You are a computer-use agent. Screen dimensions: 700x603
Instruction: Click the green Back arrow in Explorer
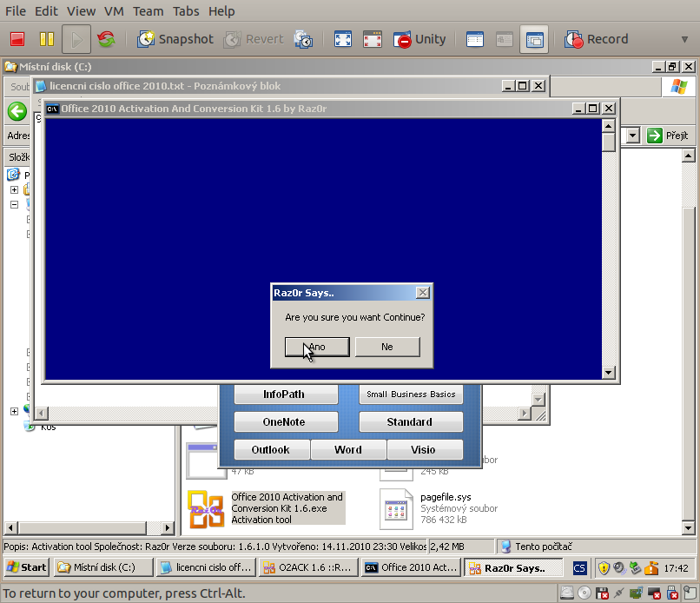pos(17,111)
